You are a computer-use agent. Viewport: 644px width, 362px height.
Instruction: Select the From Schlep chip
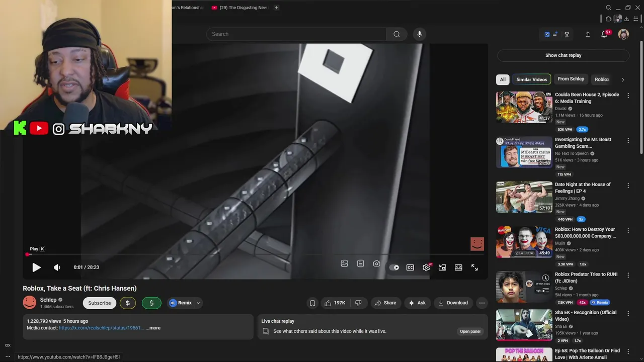571,79
